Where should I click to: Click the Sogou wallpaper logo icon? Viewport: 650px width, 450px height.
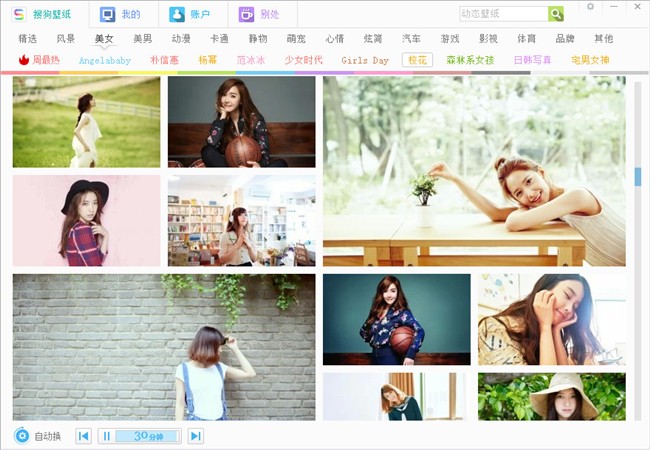click(19, 14)
